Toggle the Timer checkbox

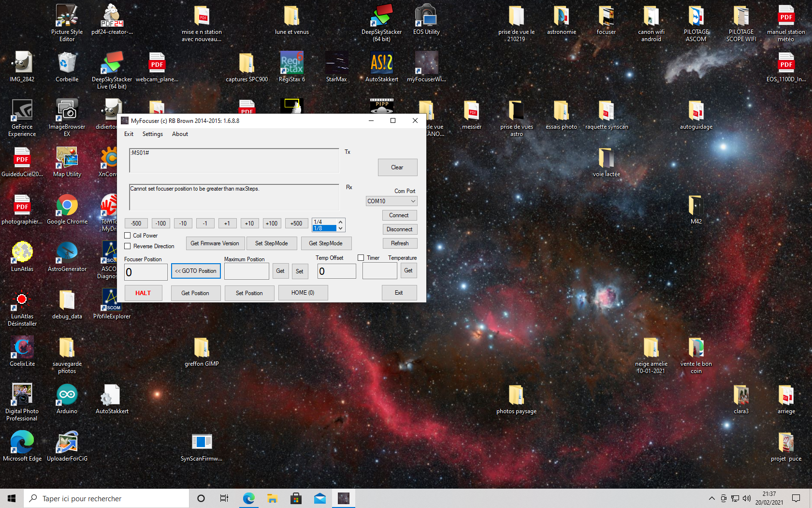[361, 258]
